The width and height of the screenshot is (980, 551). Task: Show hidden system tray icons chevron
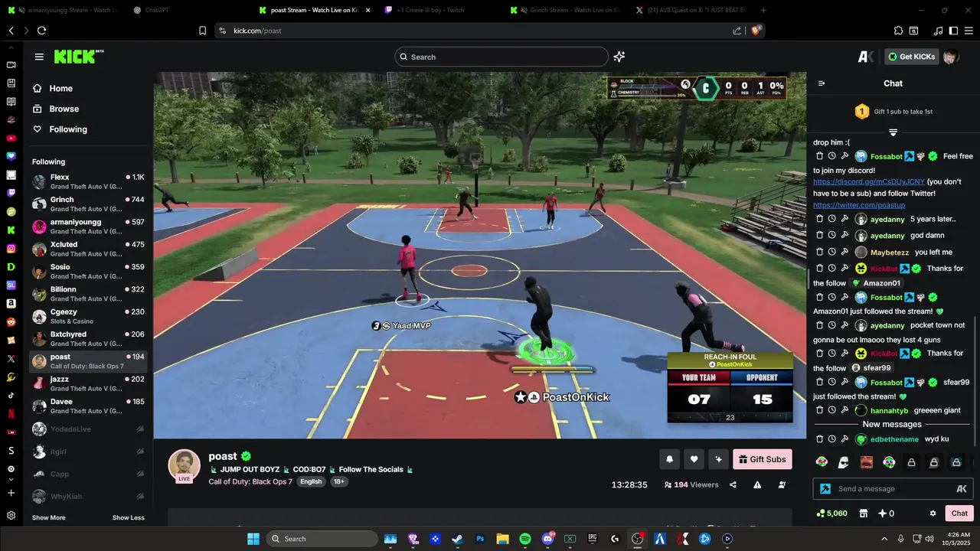click(884, 539)
